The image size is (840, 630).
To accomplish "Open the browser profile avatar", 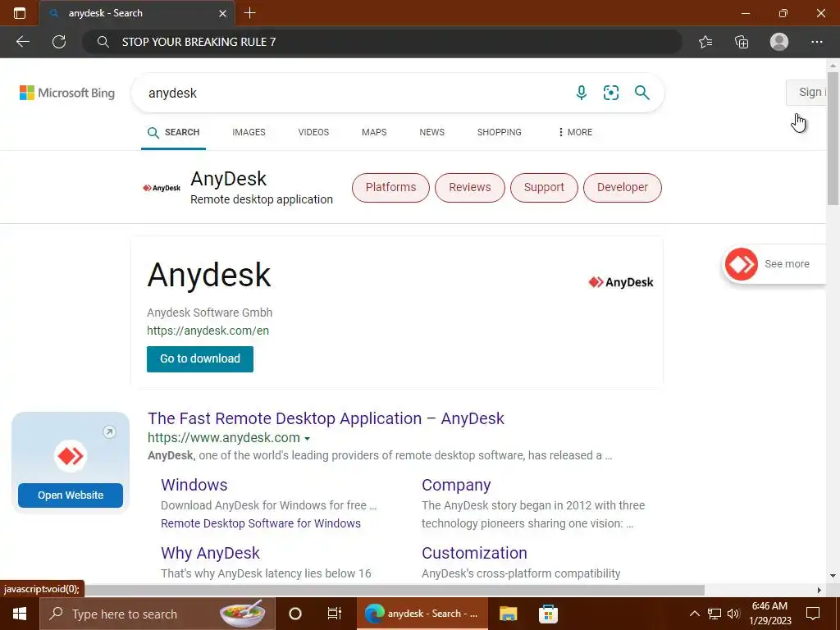I will (779, 42).
